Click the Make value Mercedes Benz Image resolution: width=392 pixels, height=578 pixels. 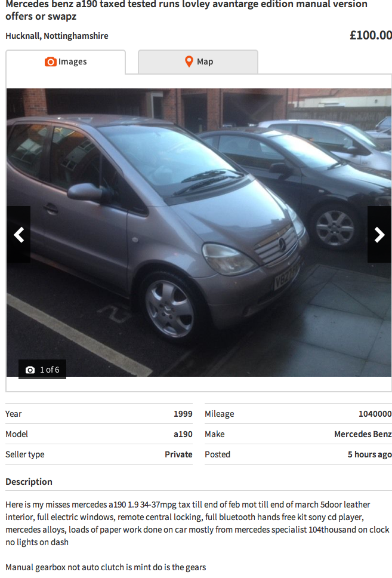pyautogui.click(x=363, y=434)
